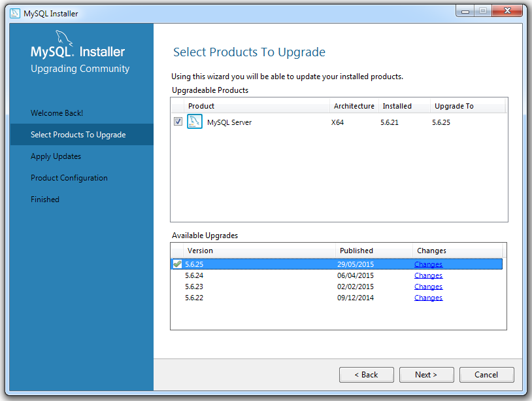Open the Welcome Back! step
The height and width of the screenshot is (401, 532).
[57, 113]
